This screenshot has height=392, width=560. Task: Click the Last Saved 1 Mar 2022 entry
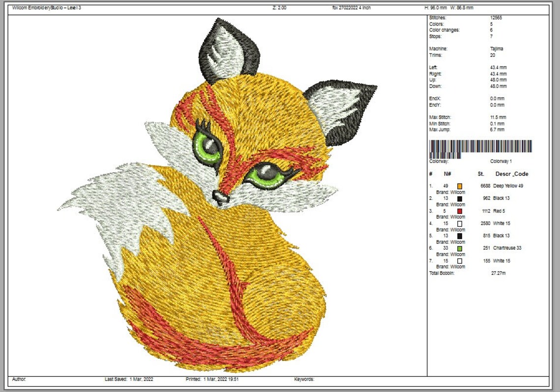pos(130,380)
